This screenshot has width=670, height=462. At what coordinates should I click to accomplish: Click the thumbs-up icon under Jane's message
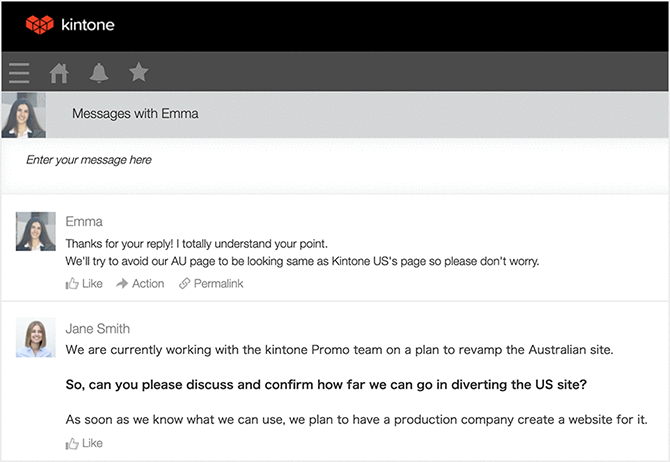72,443
